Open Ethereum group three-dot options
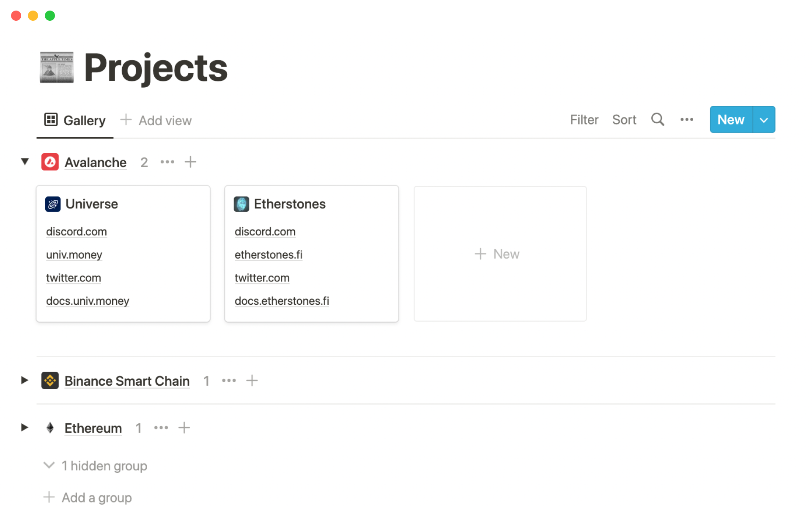This screenshot has height=508, width=812. point(161,428)
